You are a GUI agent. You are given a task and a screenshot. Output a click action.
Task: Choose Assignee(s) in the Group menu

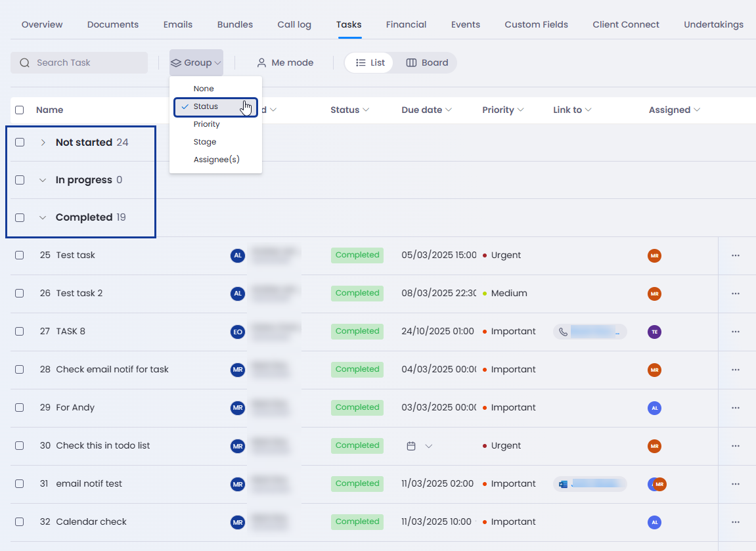215,160
